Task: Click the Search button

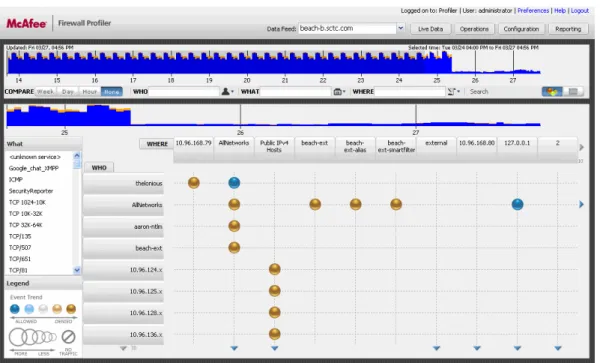Action: (479, 91)
